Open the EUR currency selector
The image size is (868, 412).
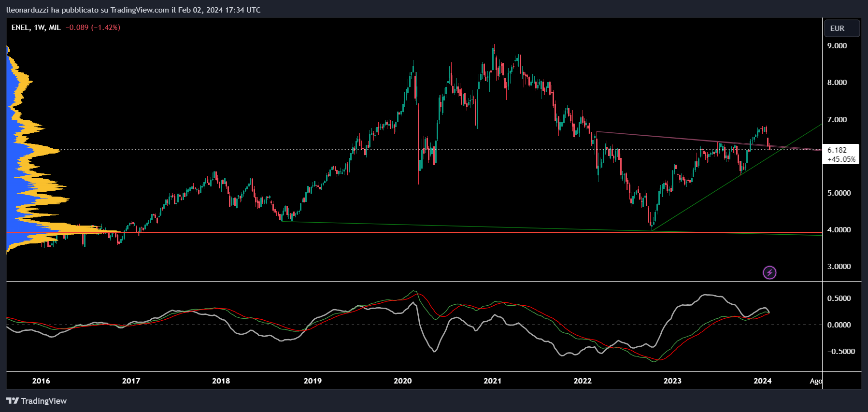[x=841, y=28]
